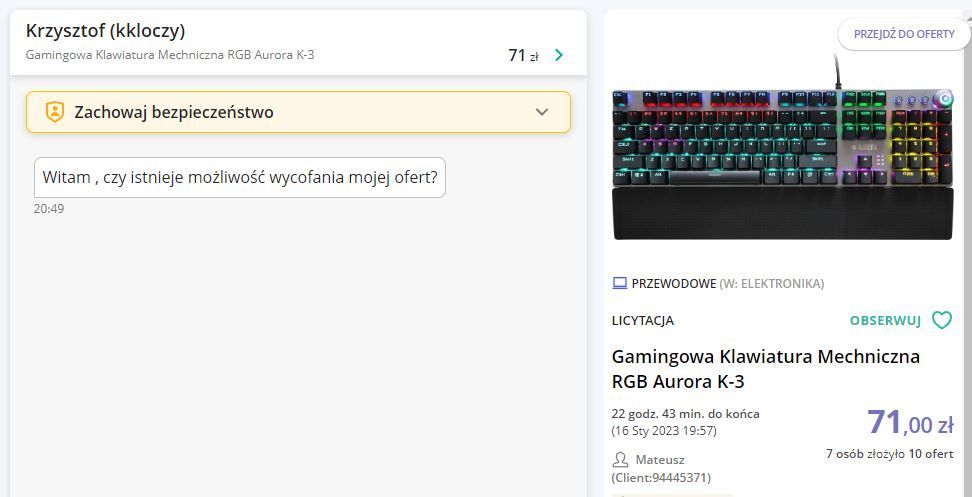Click the 20:49 message timestamp
This screenshot has height=497, width=972.
coord(49,209)
